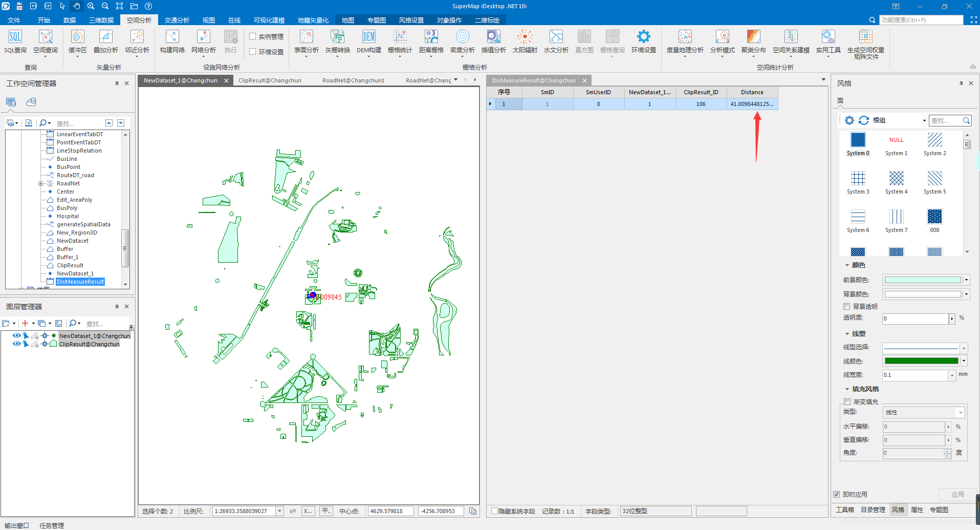Close the DisMeasureResult@Changchun table tab
This screenshot has height=530, width=980.
tap(584, 80)
